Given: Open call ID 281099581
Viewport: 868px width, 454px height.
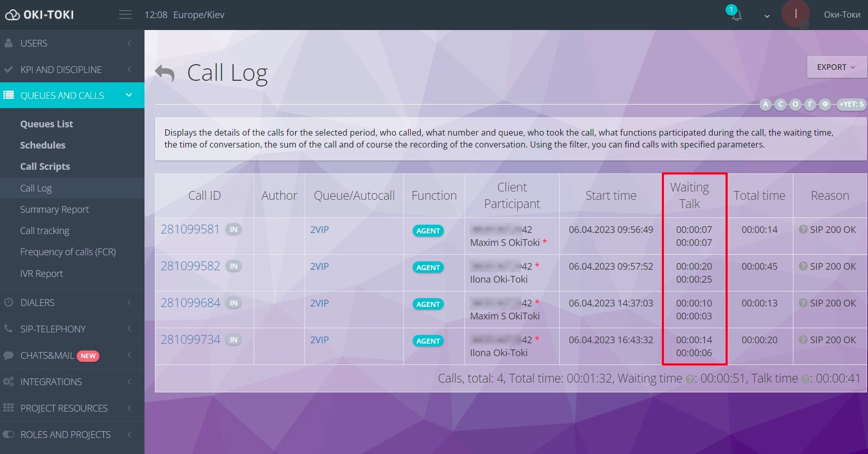Looking at the screenshot, I should (x=190, y=229).
